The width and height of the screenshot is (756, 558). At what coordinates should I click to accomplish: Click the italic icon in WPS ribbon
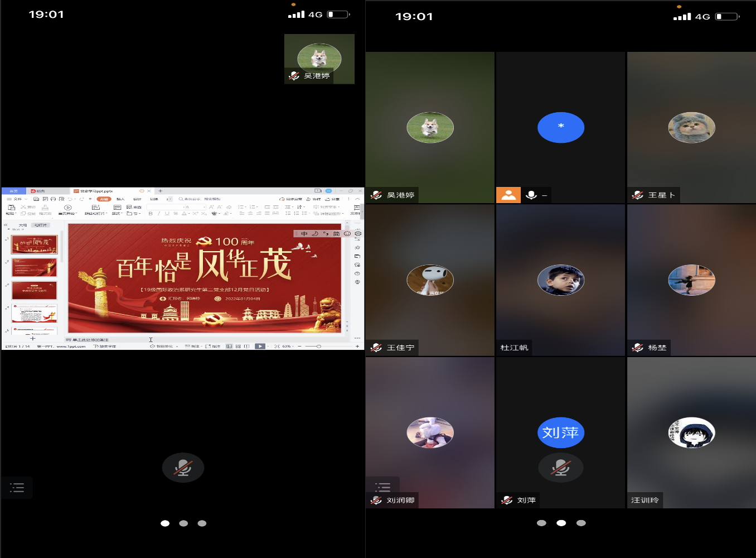coord(159,214)
